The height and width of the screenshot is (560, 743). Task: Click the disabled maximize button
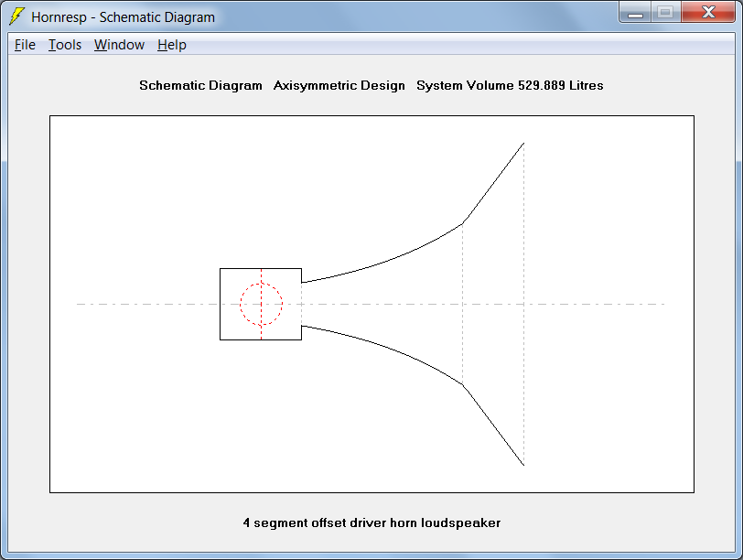coord(666,12)
